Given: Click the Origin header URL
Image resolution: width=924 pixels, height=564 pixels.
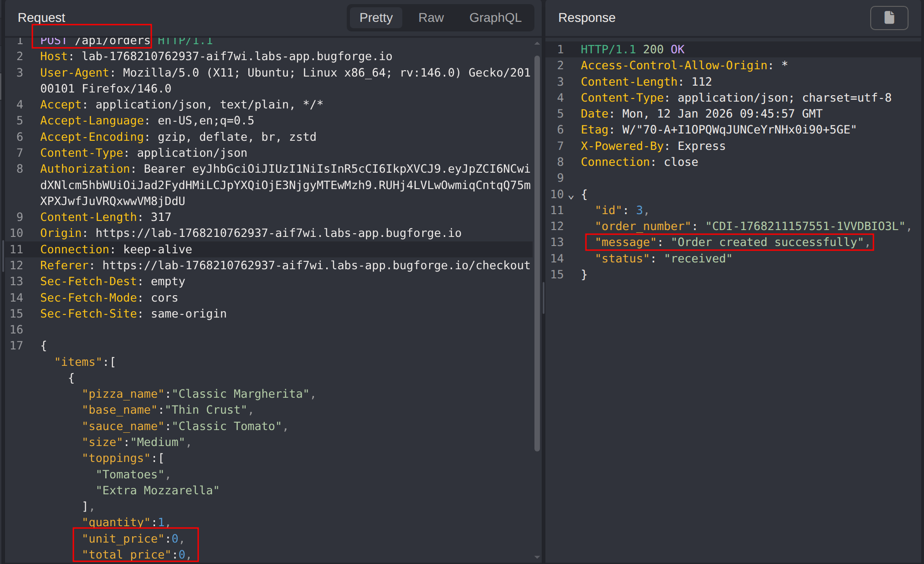Looking at the screenshot, I should point(278,233).
